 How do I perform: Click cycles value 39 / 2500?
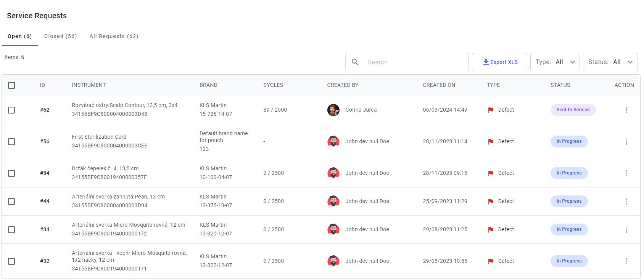coord(275,110)
